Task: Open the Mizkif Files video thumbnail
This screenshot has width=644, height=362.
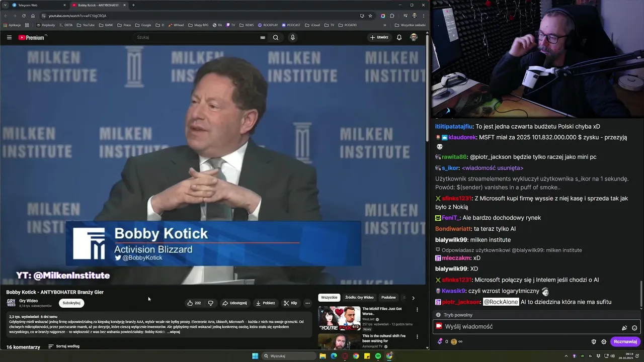Action: [x=339, y=318]
